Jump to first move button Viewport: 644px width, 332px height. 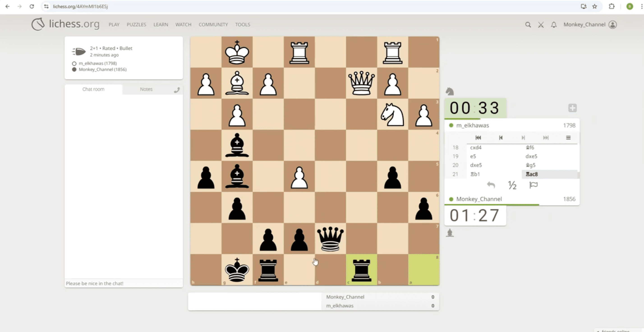[478, 138]
